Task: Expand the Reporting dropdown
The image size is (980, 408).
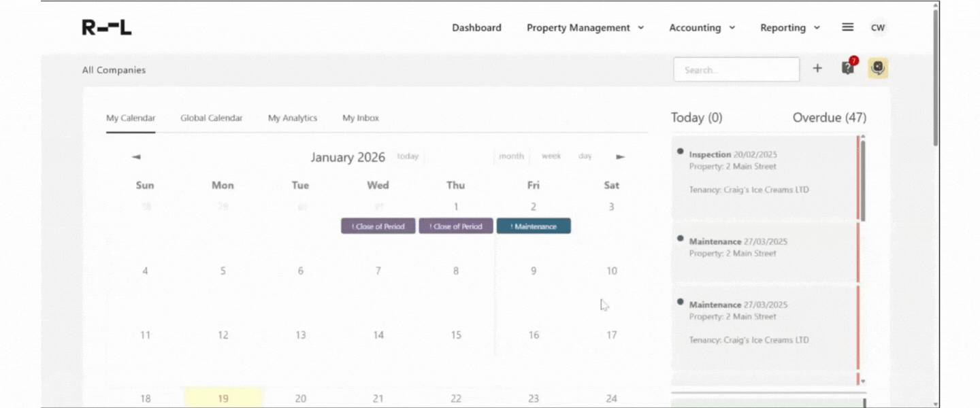Action: tap(789, 28)
